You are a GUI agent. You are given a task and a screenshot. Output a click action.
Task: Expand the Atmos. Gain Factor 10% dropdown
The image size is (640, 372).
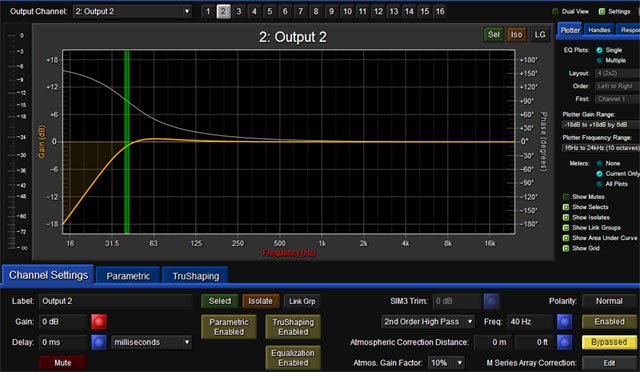(x=446, y=363)
